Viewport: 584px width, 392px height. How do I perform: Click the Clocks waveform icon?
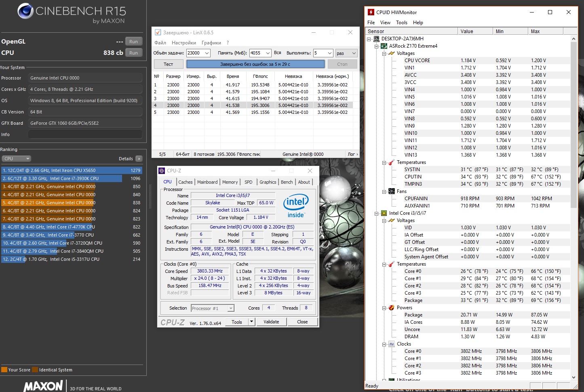click(x=391, y=344)
